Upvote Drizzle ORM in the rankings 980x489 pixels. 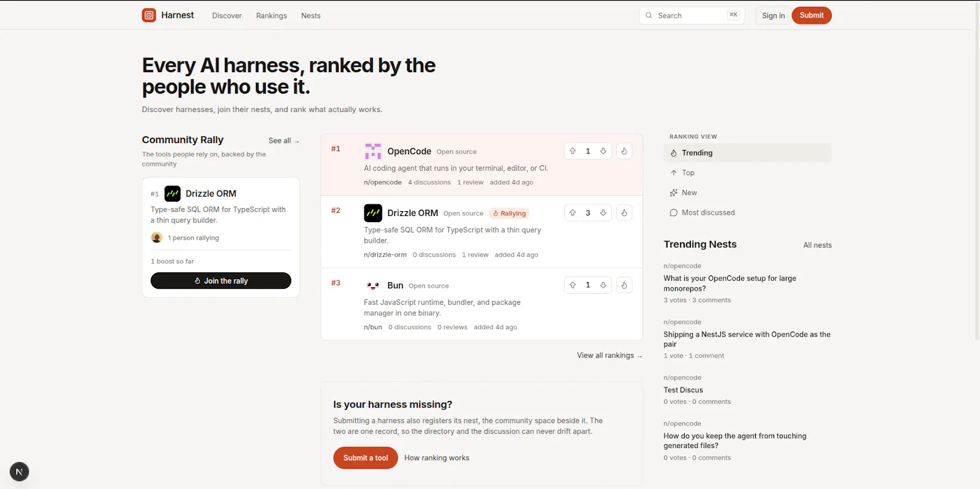[573, 213]
